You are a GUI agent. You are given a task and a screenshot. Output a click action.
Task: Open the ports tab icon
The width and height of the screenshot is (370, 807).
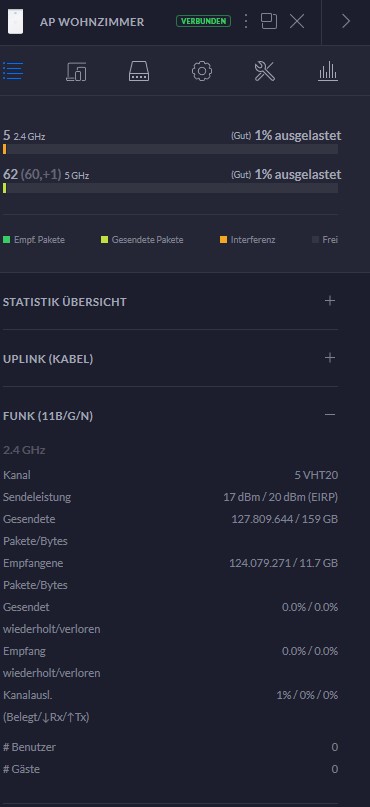139,71
